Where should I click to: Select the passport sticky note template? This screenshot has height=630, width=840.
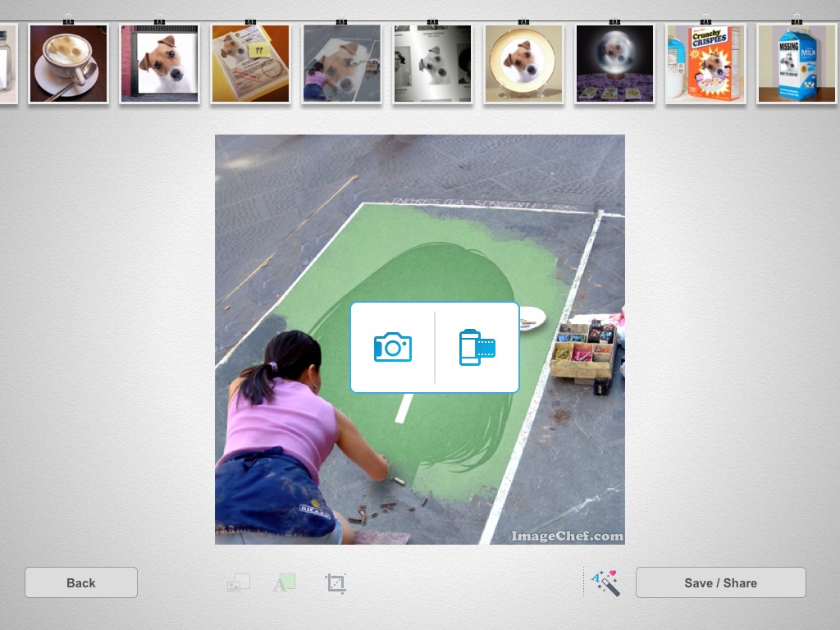250,63
